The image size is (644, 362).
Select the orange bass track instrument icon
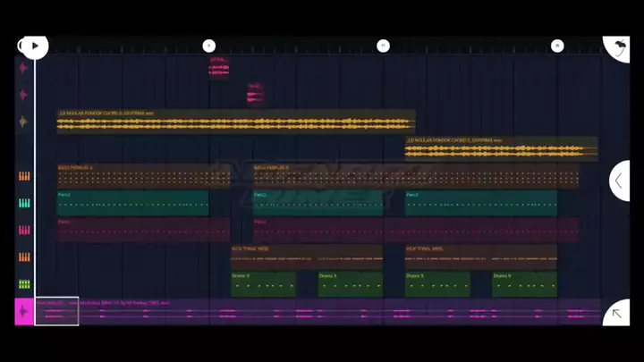coord(24,176)
